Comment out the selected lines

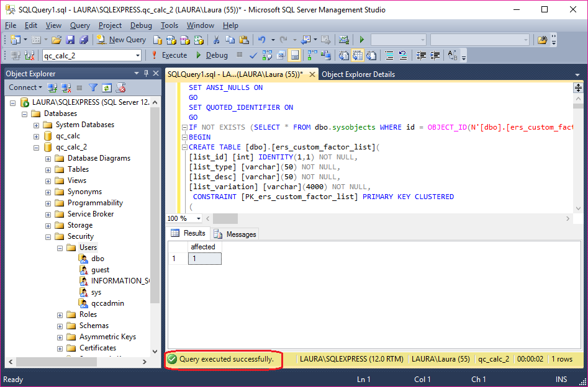click(x=389, y=55)
